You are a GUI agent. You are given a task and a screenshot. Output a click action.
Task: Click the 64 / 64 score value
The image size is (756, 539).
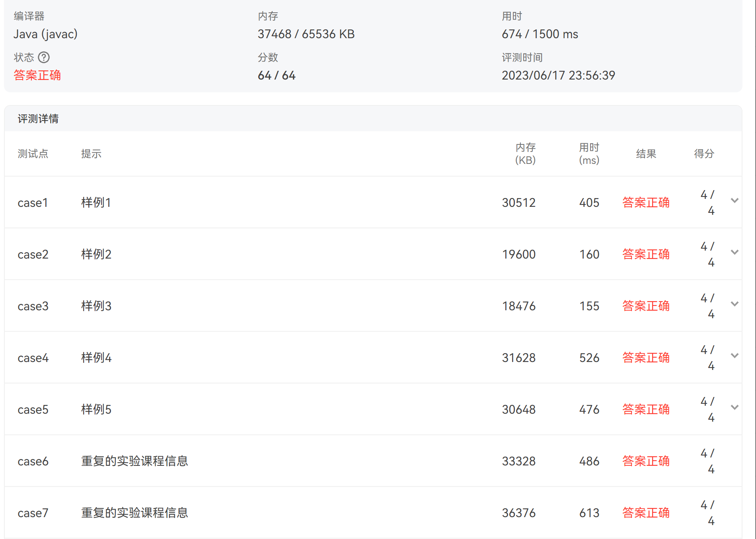(277, 75)
